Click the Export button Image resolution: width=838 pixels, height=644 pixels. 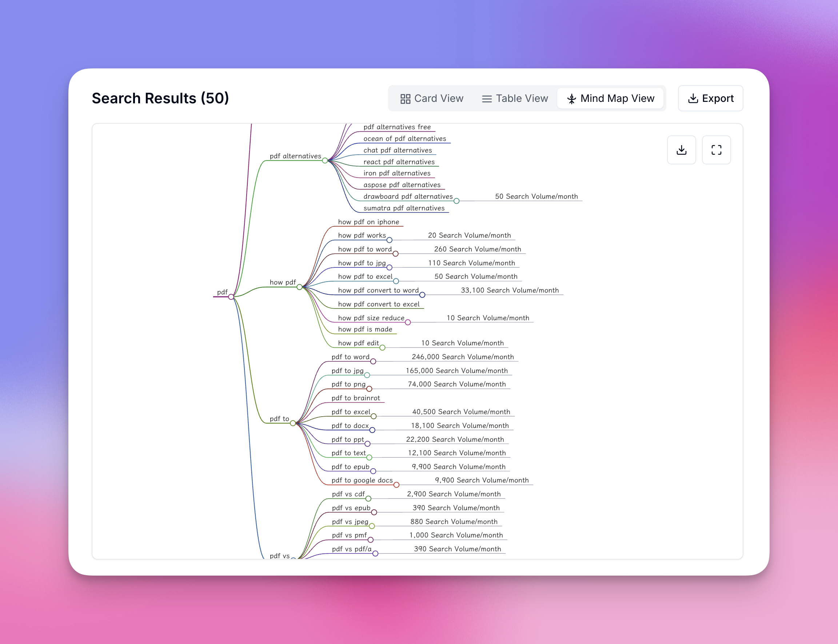pyautogui.click(x=710, y=99)
